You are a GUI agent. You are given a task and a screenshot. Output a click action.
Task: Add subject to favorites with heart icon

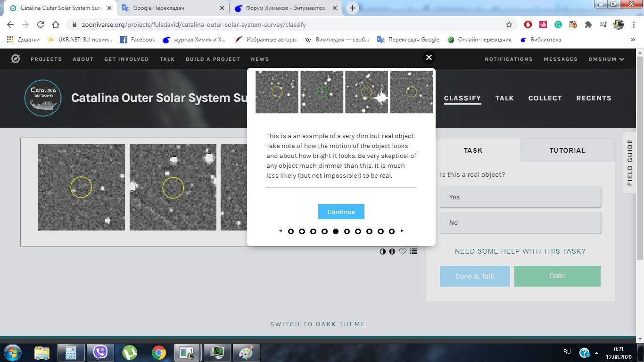[403, 252]
